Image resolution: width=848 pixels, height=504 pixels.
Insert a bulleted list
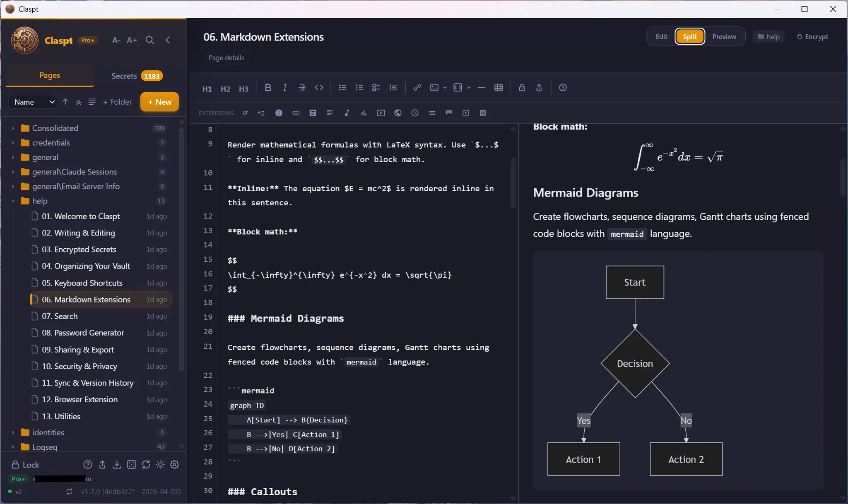click(x=342, y=88)
